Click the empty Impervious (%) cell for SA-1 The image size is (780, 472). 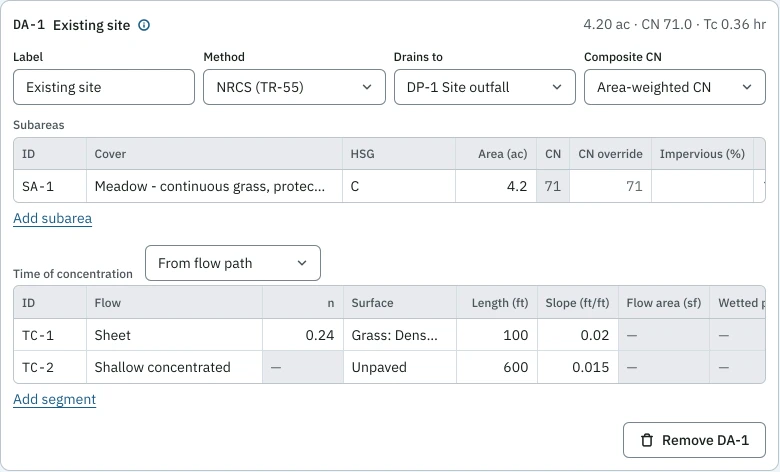(702, 186)
